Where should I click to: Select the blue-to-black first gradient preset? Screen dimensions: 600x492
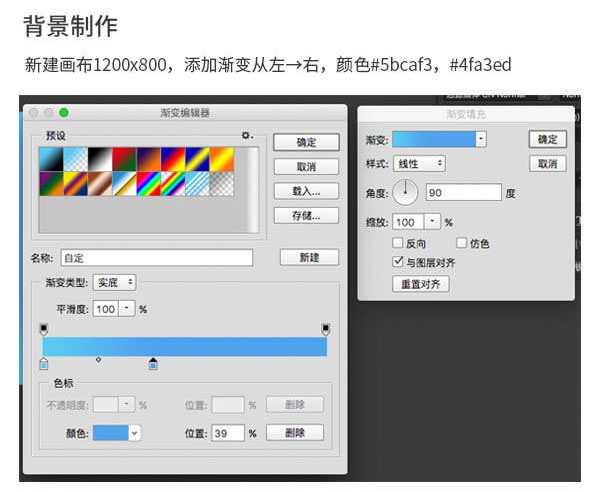pos(51,159)
